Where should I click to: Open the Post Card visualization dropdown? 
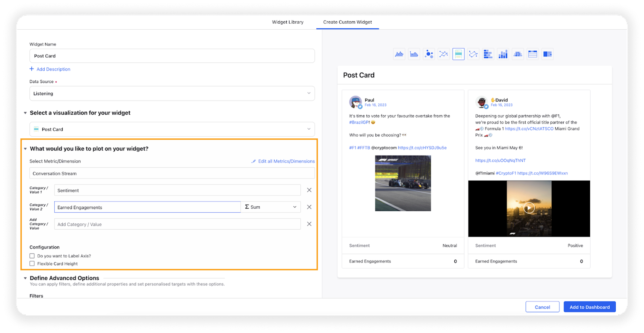click(172, 129)
